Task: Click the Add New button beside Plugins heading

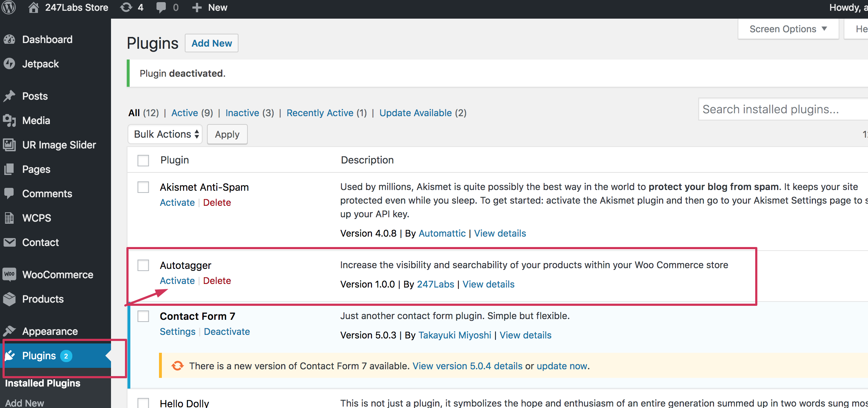Action: click(x=212, y=43)
